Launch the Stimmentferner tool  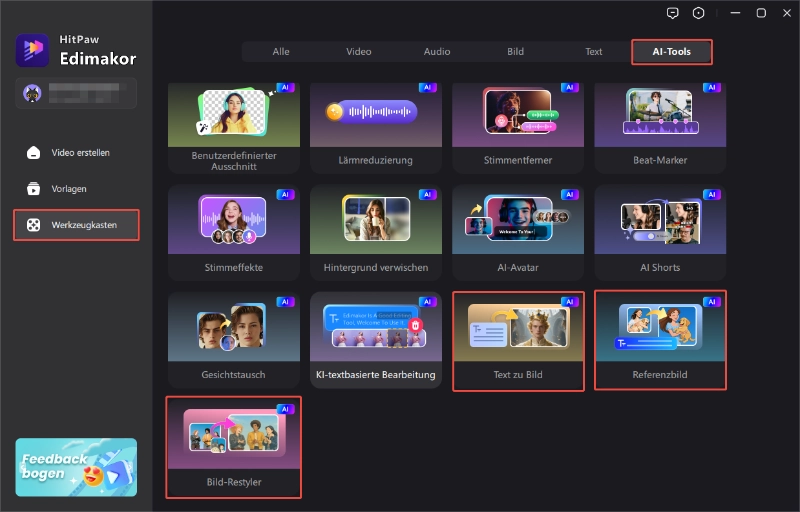[x=518, y=128]
